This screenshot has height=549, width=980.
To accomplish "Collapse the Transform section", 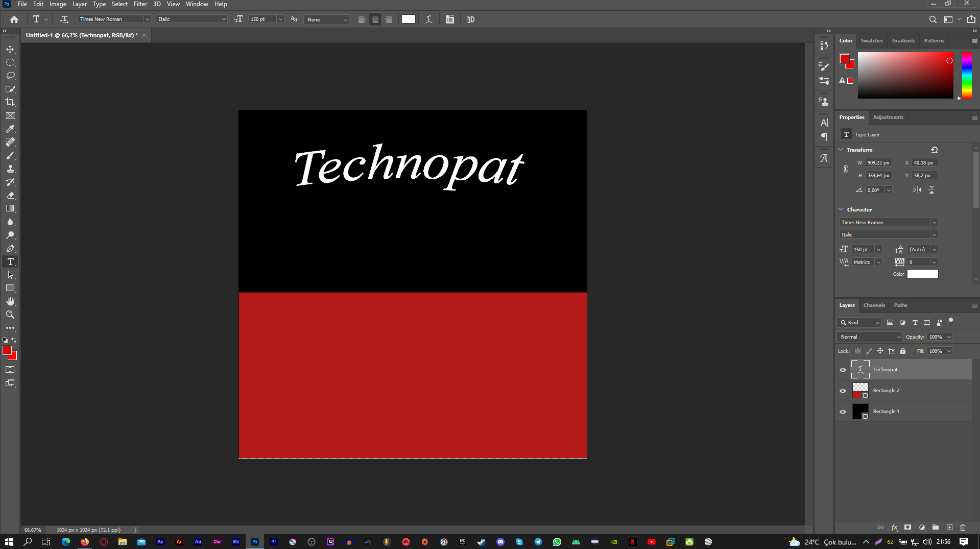I will (841, 150).
